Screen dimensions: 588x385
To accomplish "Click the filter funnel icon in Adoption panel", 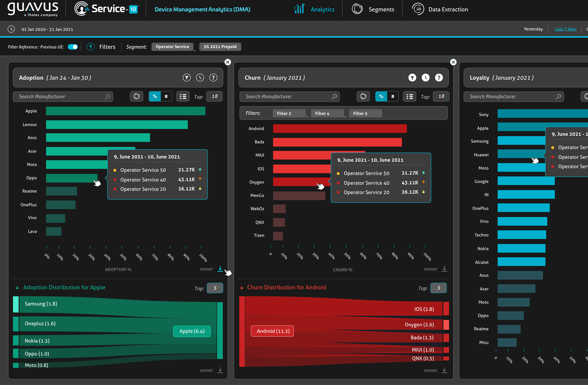I will pos(187,78).
